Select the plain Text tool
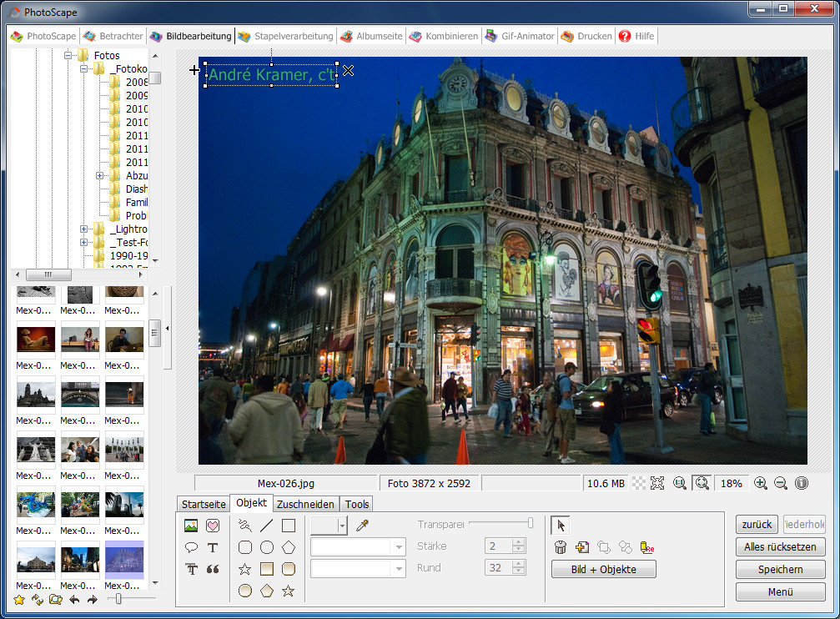 pyautogui.click(x=213, y=547)
